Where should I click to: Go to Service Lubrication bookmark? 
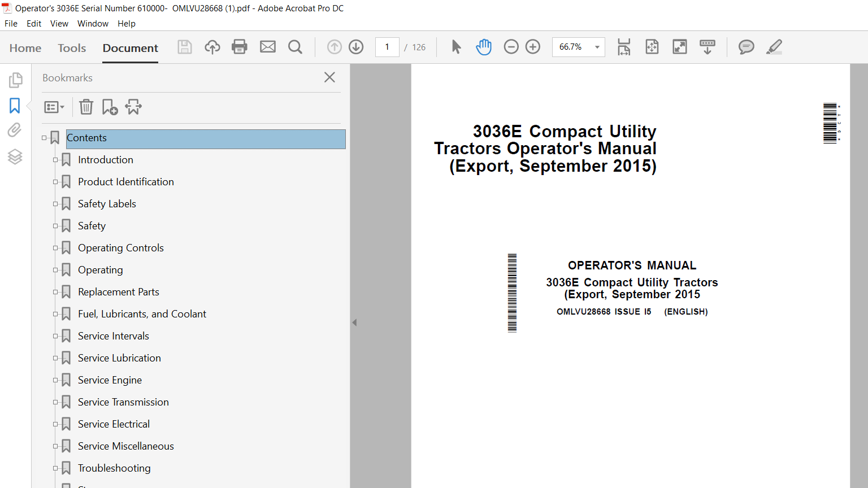point(119,358)
